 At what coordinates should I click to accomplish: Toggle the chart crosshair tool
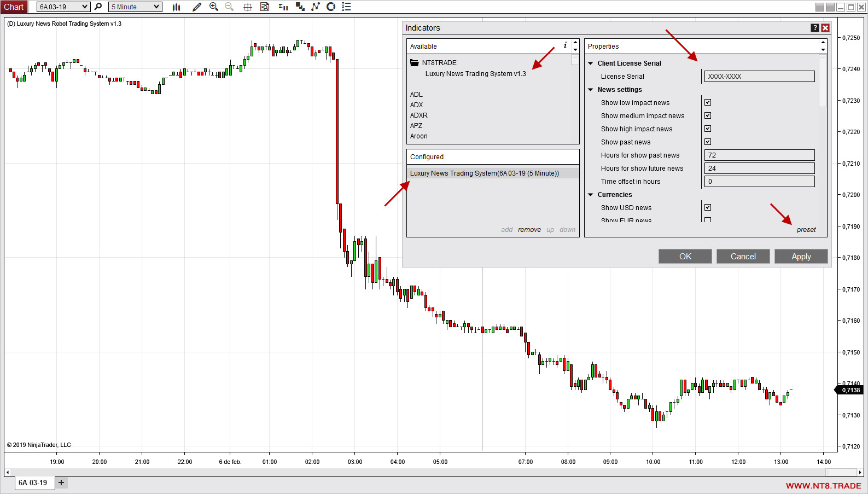247,7
